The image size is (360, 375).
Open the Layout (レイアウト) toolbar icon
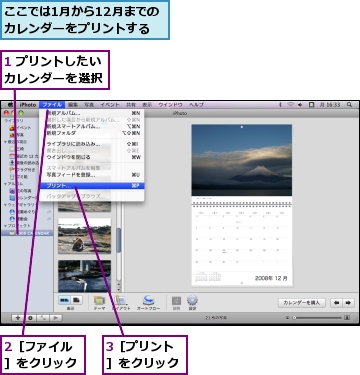(x=121, y=301)
